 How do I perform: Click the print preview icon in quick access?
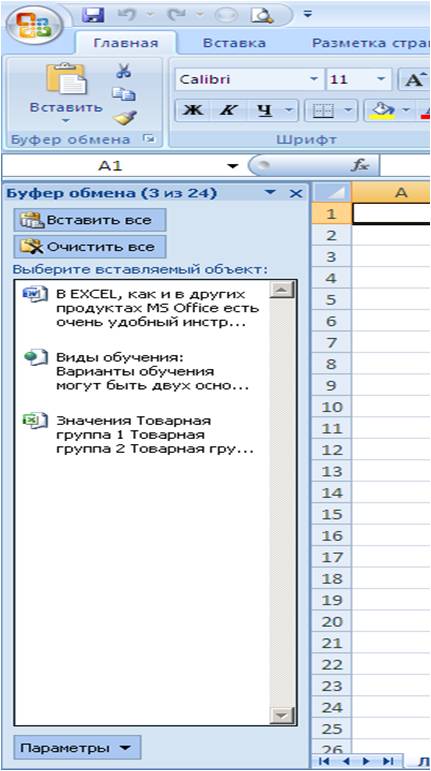click(x=261, y=15)
